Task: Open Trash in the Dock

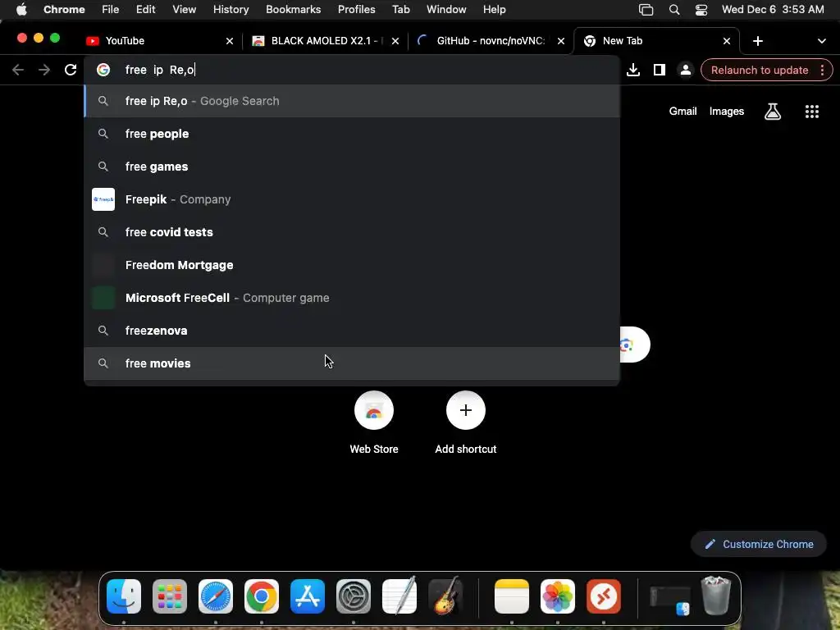Action: tap(716, 596)
